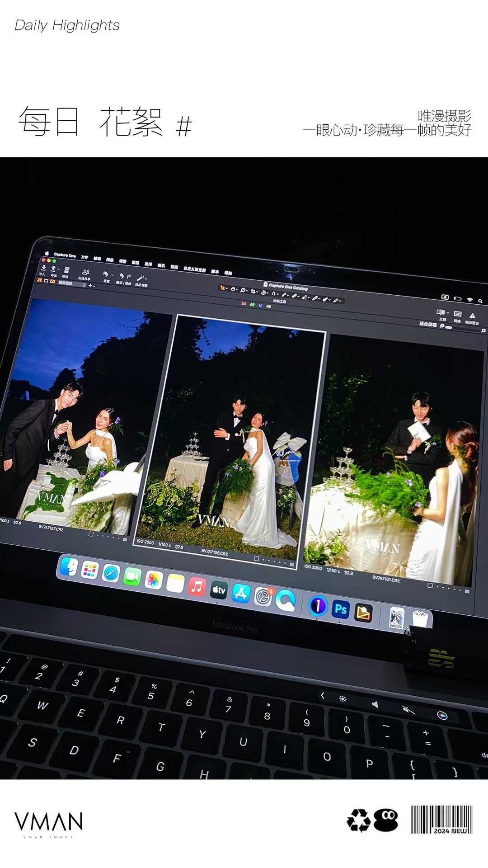Expand the auto adjust (自动调整) dropdown arrow
Image resolution: width=488 pixels, height=868 pixels.
[146, 279]
